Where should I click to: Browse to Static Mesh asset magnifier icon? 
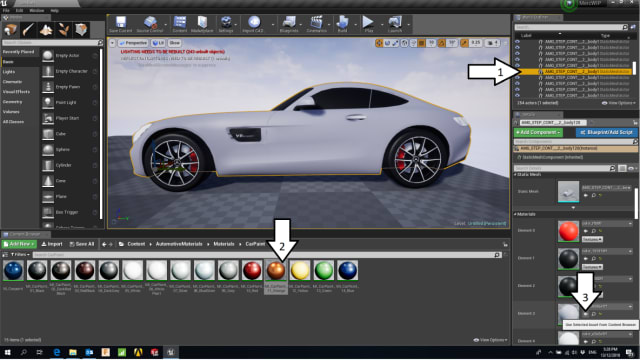tap(593, 196)
